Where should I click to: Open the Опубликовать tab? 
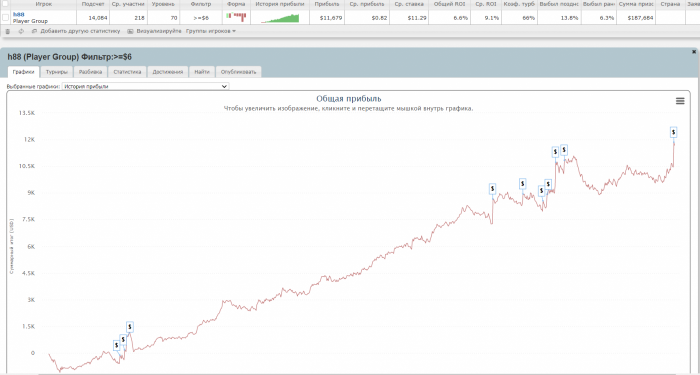point(238,72)
